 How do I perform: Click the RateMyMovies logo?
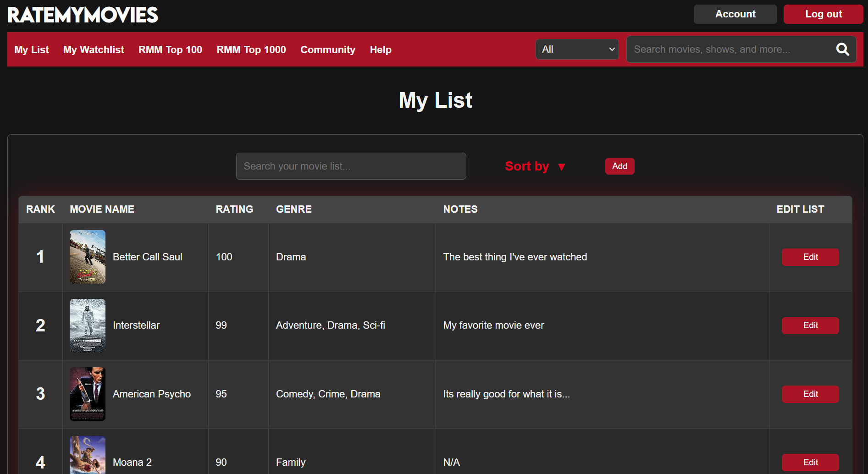pyautogui.click(x=83, y=15)
